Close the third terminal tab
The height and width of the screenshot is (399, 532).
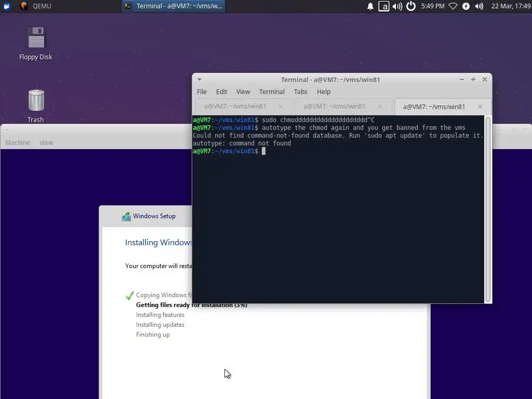pos(480,107)
